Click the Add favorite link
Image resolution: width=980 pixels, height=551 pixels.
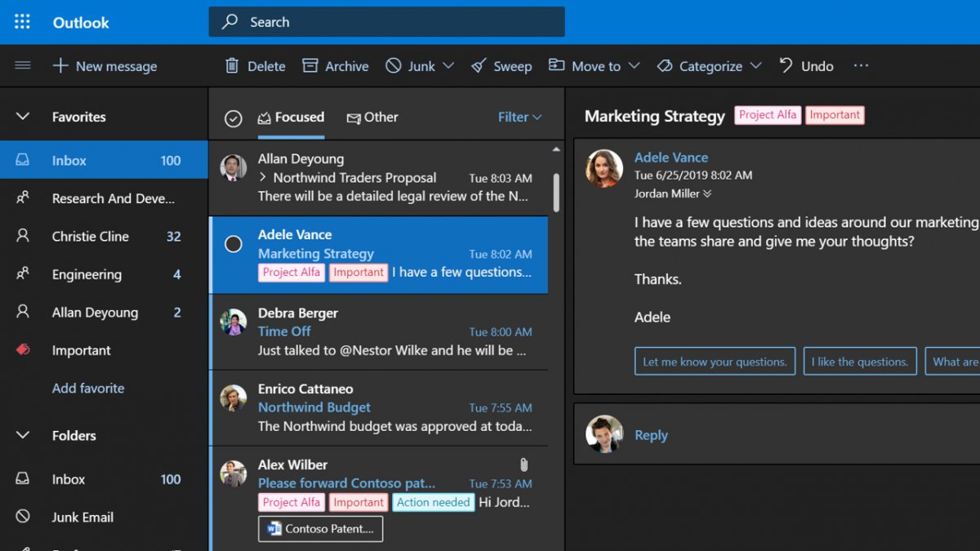tap(88, 389)
